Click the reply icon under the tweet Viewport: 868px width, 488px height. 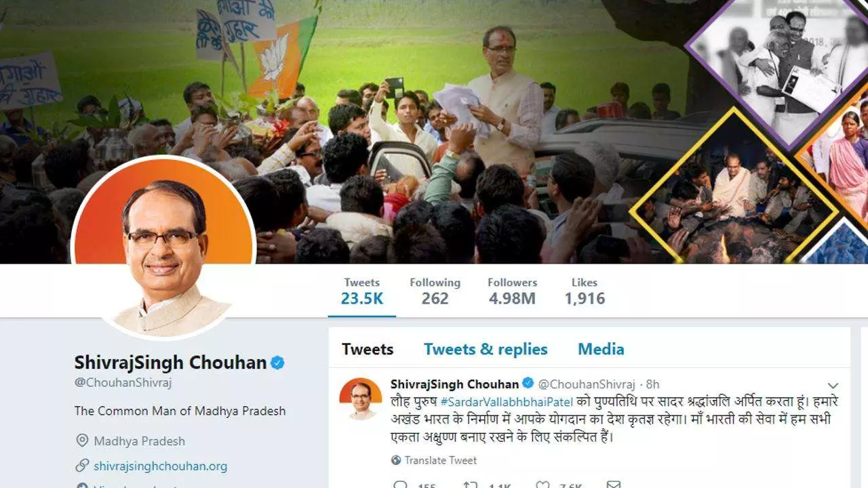[x=400, y=485]
